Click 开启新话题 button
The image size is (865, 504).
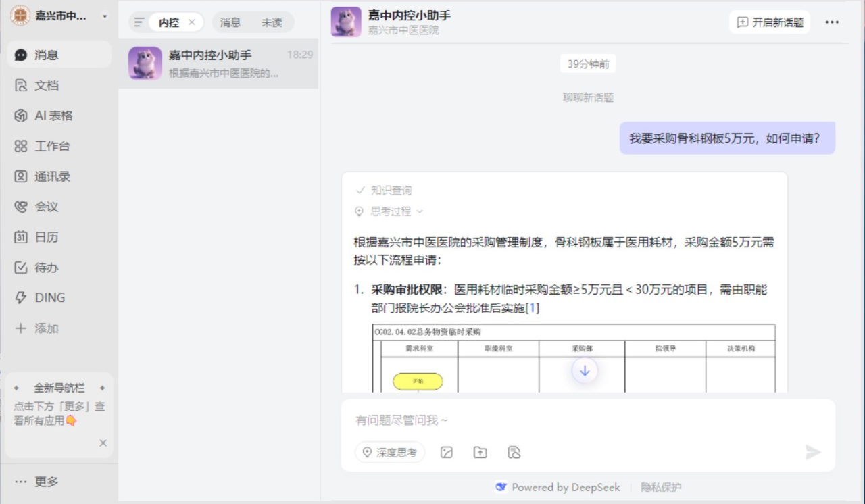pyautogui.click(x=769, y=22)
